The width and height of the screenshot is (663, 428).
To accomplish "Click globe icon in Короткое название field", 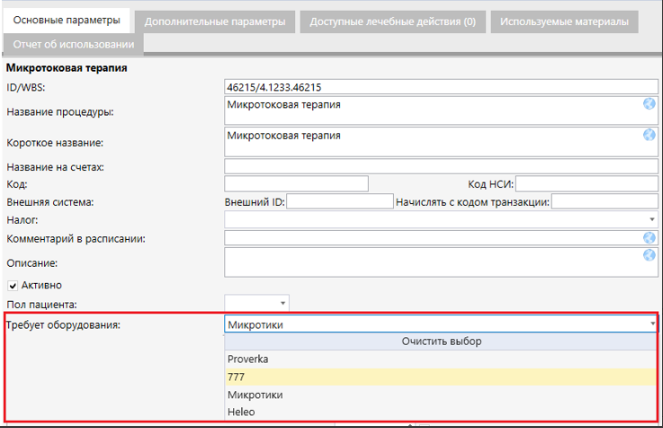I will click(x=649, y=135).
